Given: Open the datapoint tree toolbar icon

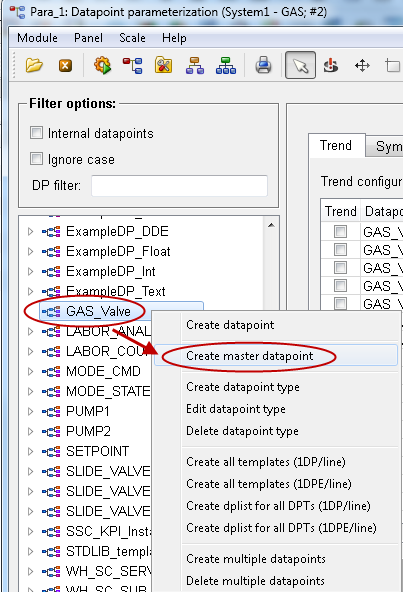Looking at the screenshot, I should pos(133,66).
